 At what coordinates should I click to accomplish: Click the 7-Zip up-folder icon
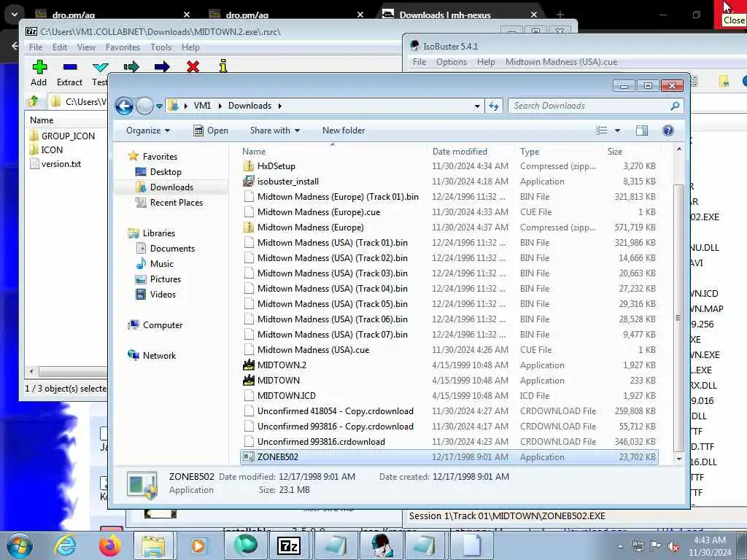[x=34, y=101]
